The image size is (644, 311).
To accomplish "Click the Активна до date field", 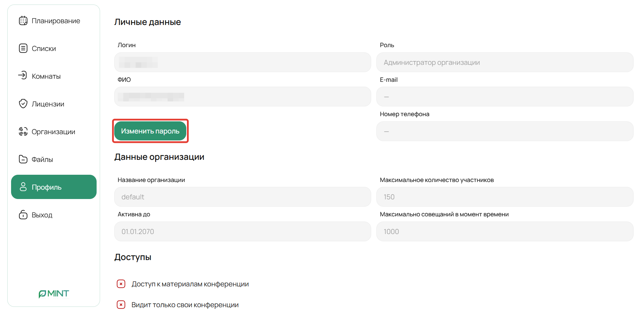I will click(x=242, y=232).
